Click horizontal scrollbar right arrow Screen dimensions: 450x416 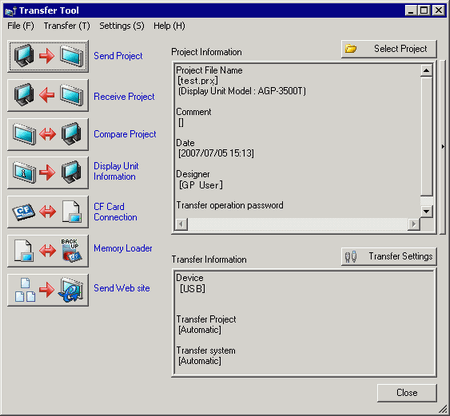414,224
